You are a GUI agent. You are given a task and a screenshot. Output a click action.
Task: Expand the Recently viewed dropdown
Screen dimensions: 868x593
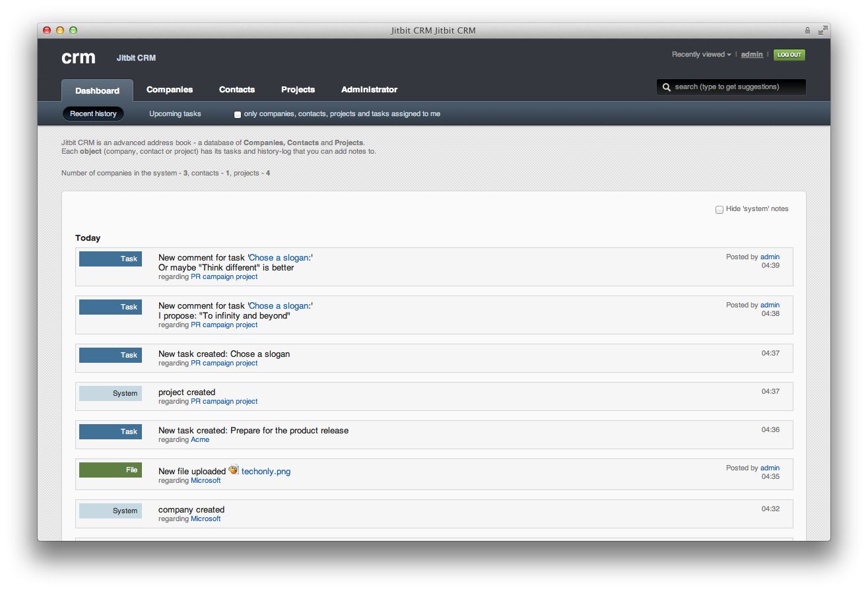pyautogui.click(x=701, y=55)
